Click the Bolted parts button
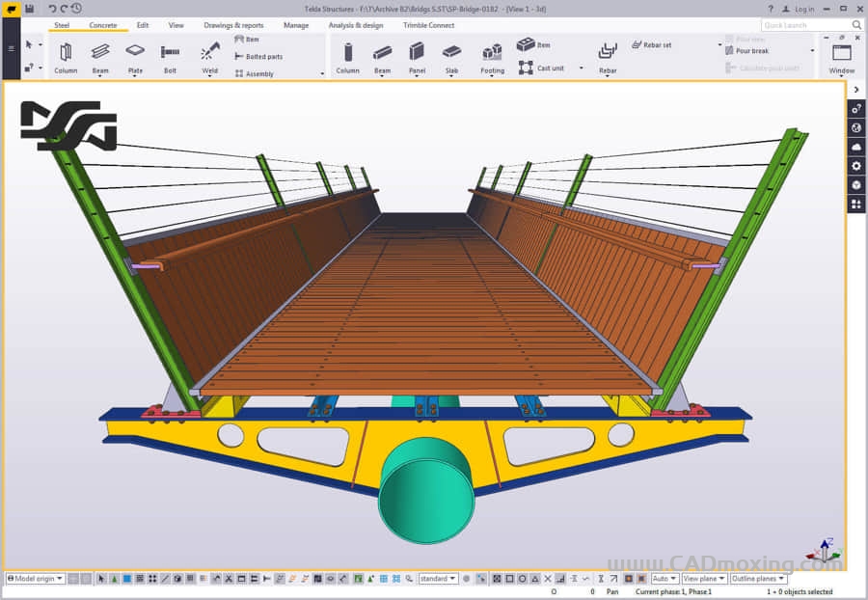Screen dimensions: 868x600 [258, 57]
